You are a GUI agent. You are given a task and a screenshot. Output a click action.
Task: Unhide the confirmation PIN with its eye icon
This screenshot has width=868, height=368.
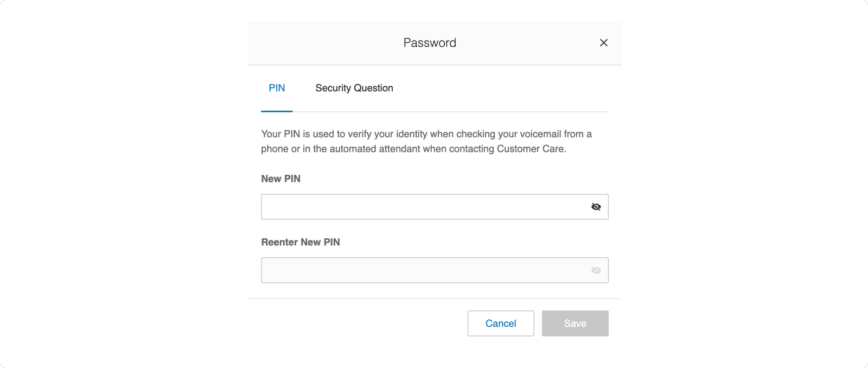tap(596, 270)
